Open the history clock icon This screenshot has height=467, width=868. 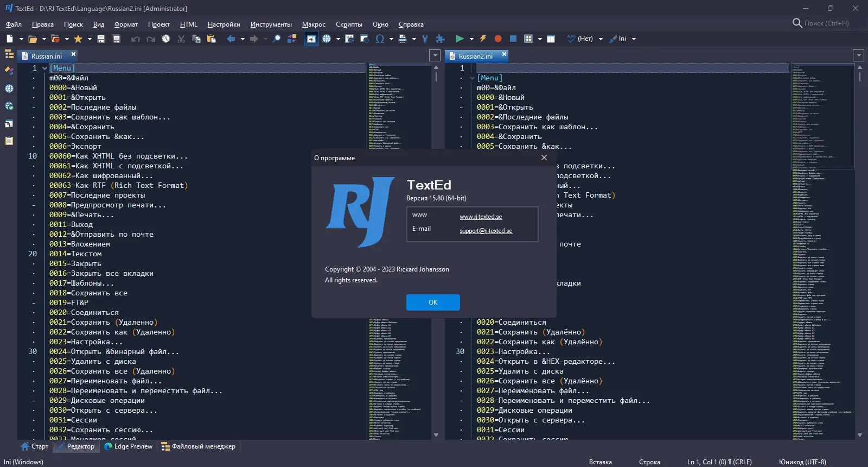[x=166, y=39]
